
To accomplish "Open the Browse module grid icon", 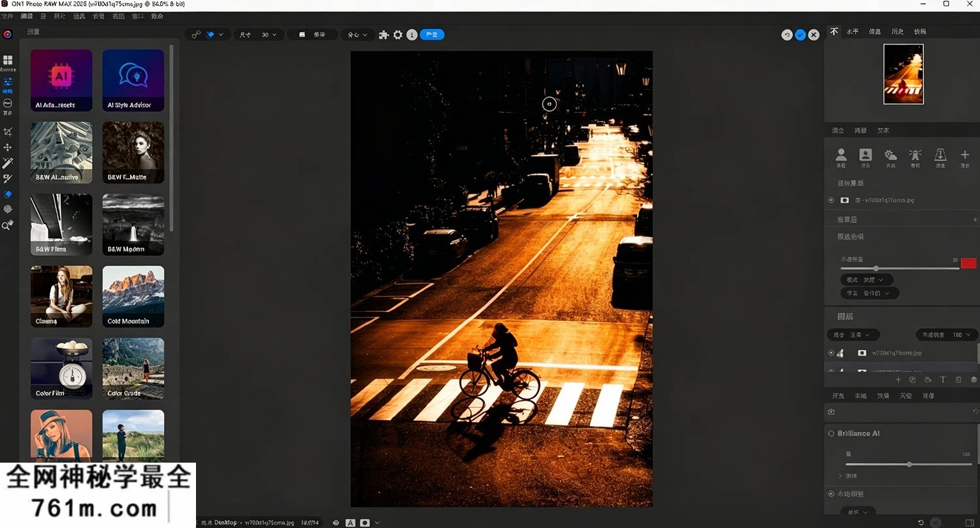I will 8,60.
